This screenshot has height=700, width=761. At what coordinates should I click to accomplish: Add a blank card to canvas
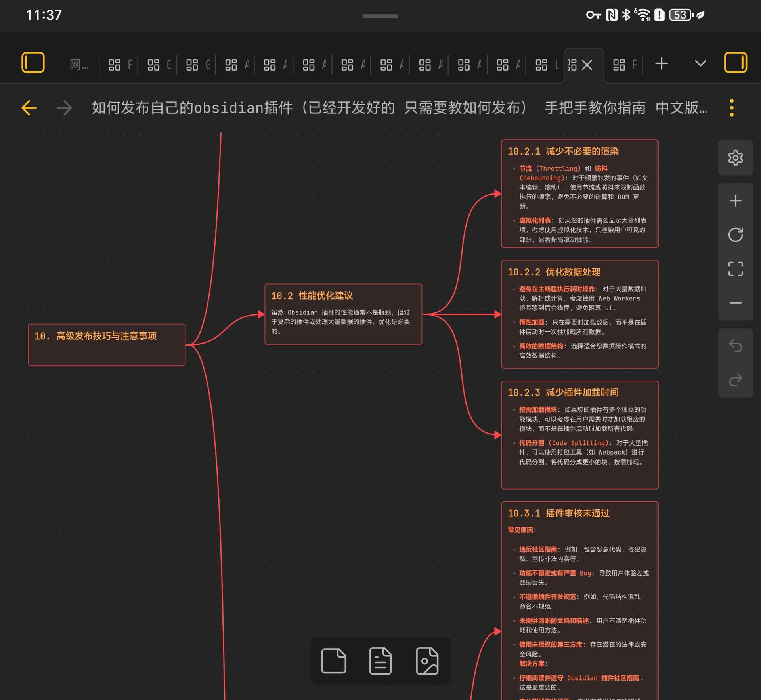(x=333, y=661)
